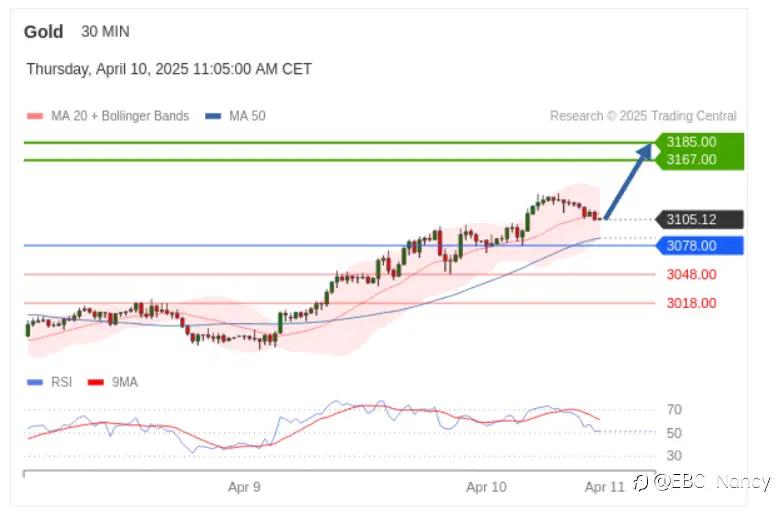
Task: Click the RSI 50 level label
Action: [674, 433]
